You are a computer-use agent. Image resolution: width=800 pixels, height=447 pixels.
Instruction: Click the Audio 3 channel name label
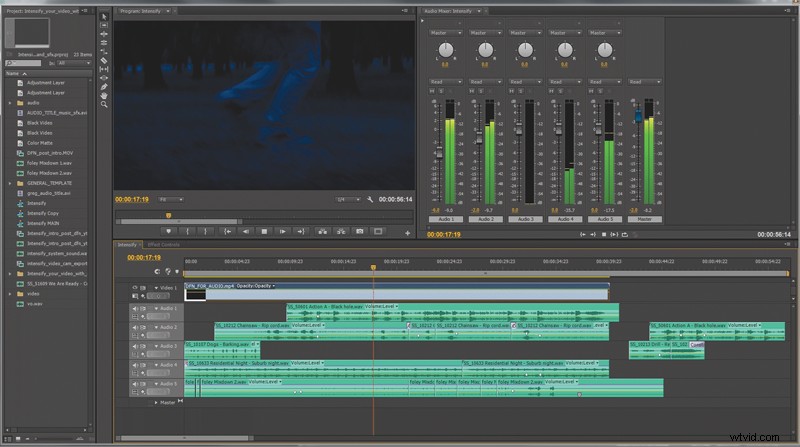pyautogui.click(x=524, y=219)
